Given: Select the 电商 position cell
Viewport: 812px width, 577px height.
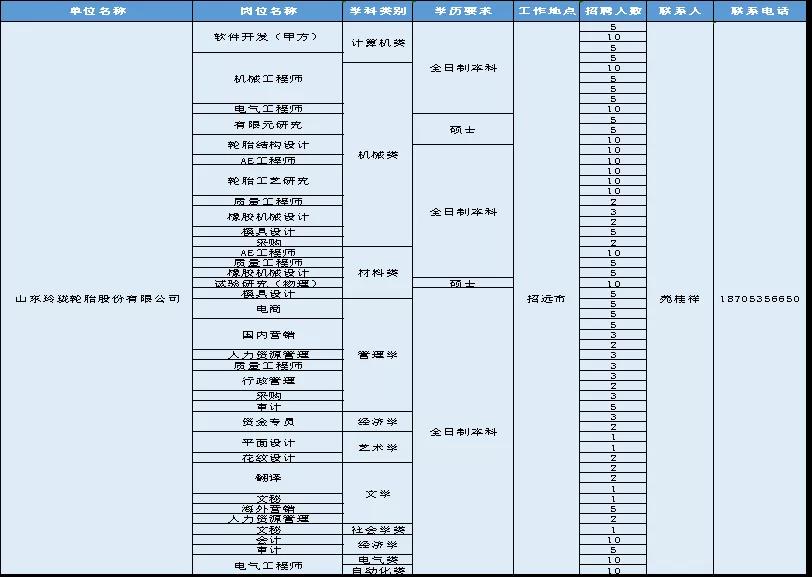Looking at the screenshot, I should [268, 309].
